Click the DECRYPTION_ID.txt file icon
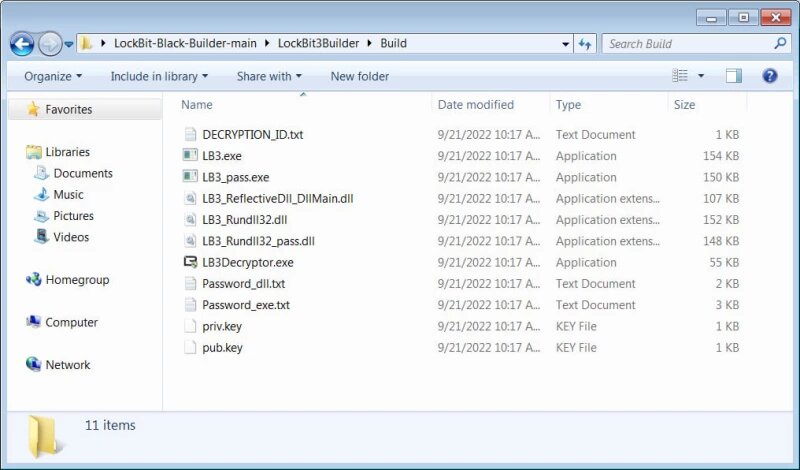 point(190,135)
